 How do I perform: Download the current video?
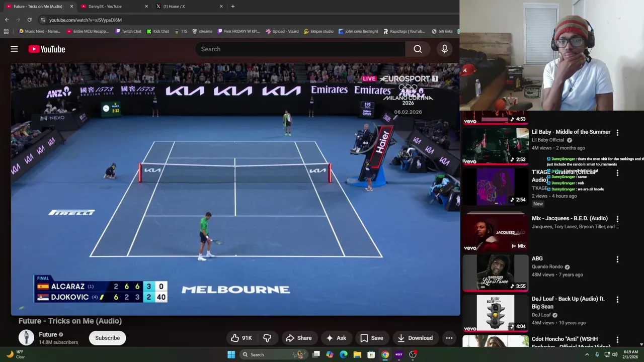coord(415,338)
